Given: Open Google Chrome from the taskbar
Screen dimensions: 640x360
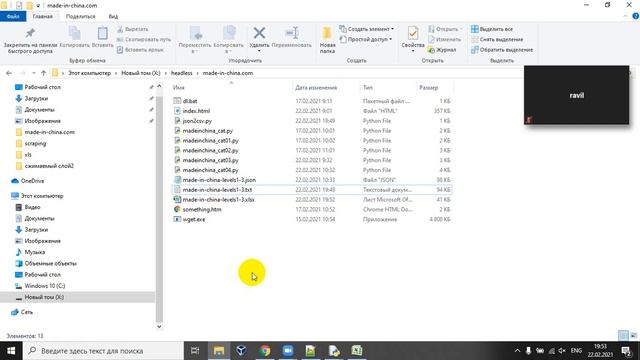Looking at the screenshot, I should [265, 351].
